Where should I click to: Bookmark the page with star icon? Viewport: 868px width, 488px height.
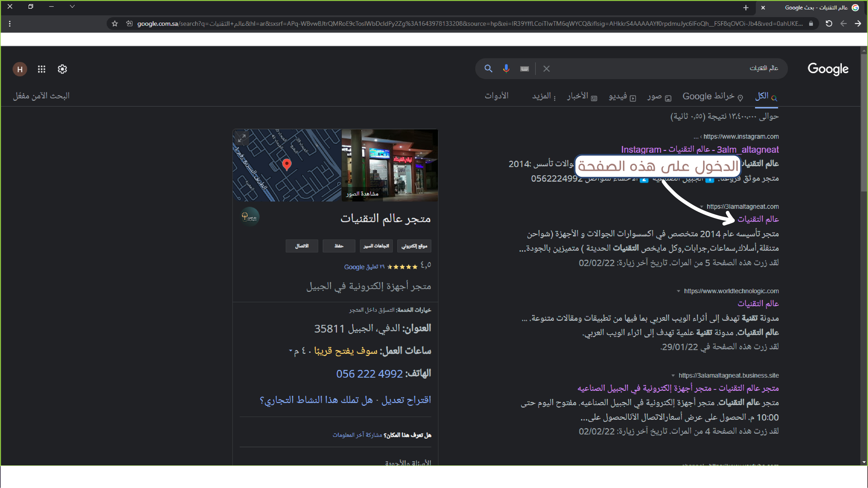[115, 24]
